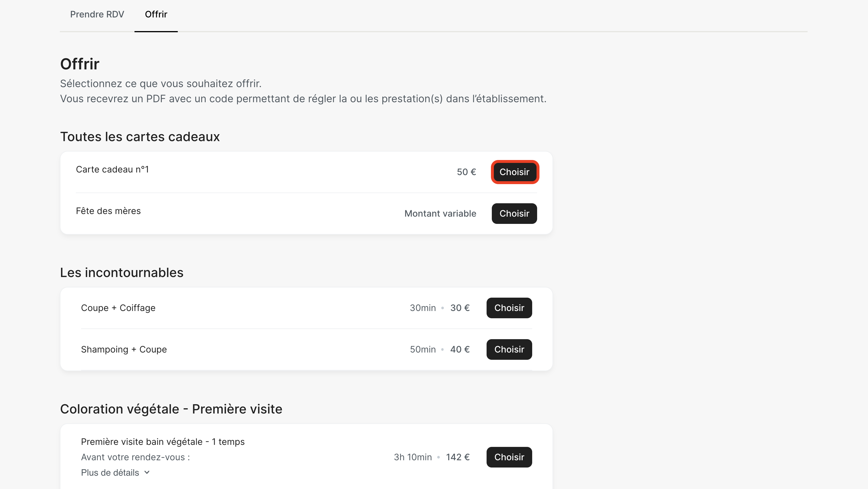The image size is (868, 489).
Task: Click the chevron beside Plus de détails
Action: click(147, 472)
